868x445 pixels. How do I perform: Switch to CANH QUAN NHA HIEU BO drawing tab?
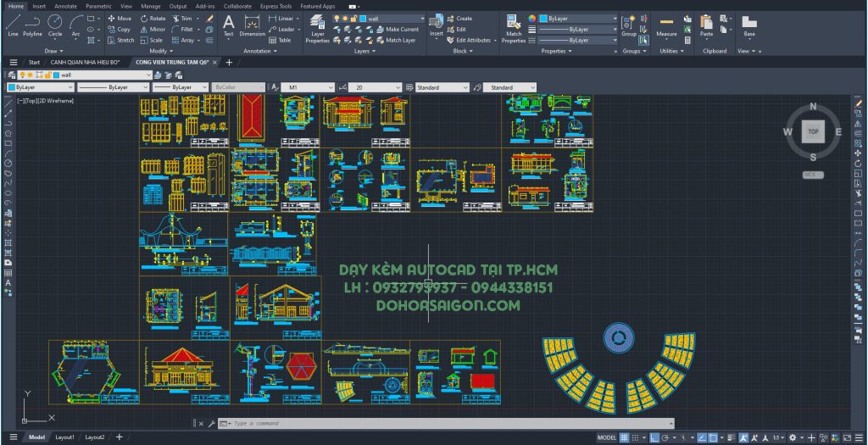tap(85, 63)
